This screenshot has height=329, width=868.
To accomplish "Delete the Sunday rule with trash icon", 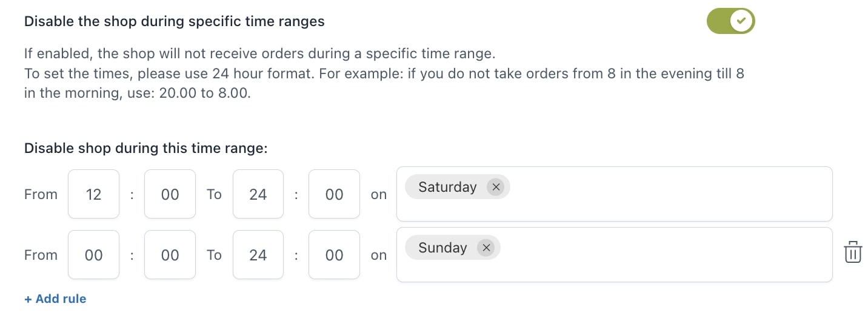I will [x=853, y=252].
